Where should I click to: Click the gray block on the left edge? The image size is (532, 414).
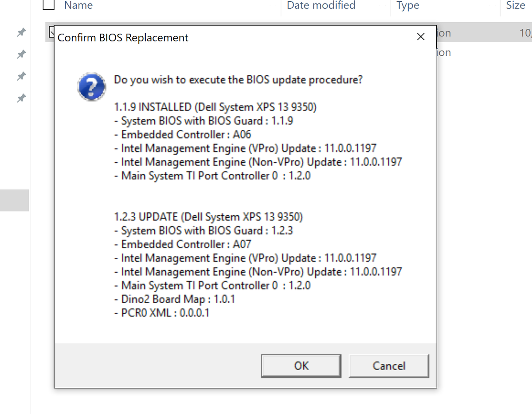coord(14,200)
